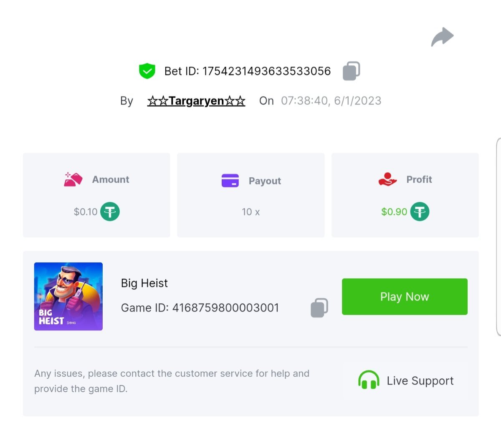Click the share arrow icon
The width and height of the screenshot is (501, 448).
(442, 37)
